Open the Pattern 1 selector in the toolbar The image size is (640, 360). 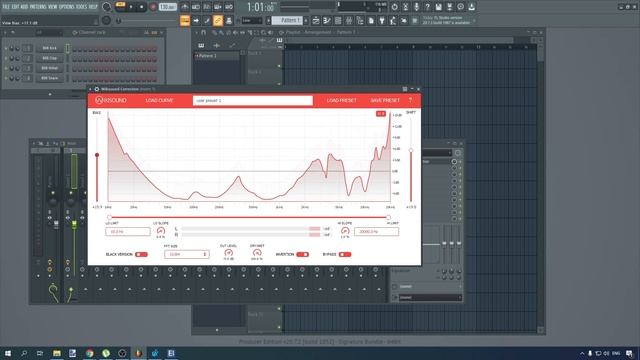pos(287,20)
